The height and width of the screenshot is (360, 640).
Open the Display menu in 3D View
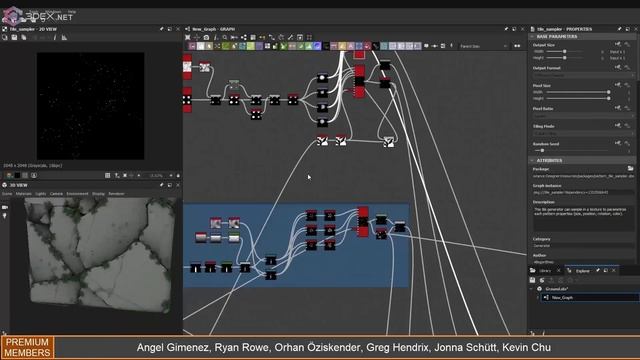[x=98, y=194]
